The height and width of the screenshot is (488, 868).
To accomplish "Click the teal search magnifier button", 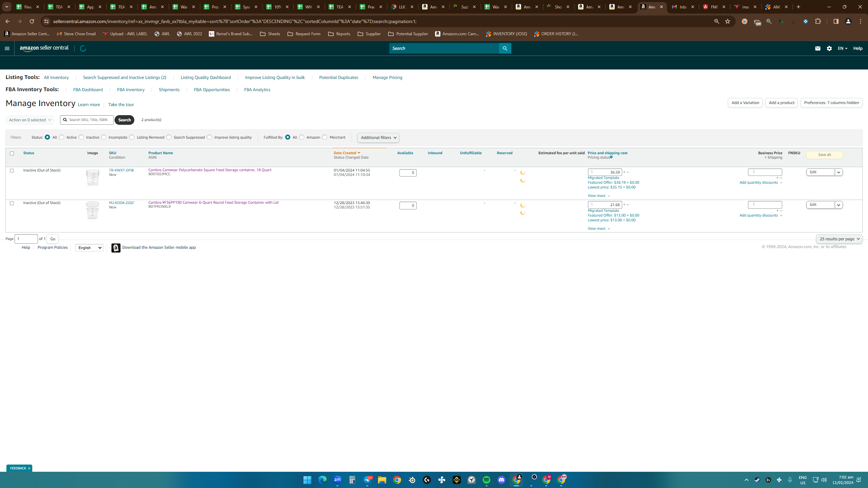I will pyautogui.click(x=505, y=48).
